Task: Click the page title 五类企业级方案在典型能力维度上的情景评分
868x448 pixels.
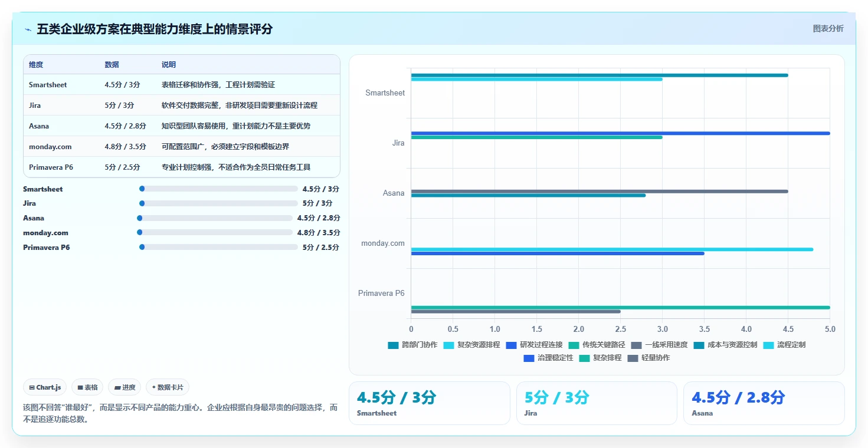Action: 155,29
